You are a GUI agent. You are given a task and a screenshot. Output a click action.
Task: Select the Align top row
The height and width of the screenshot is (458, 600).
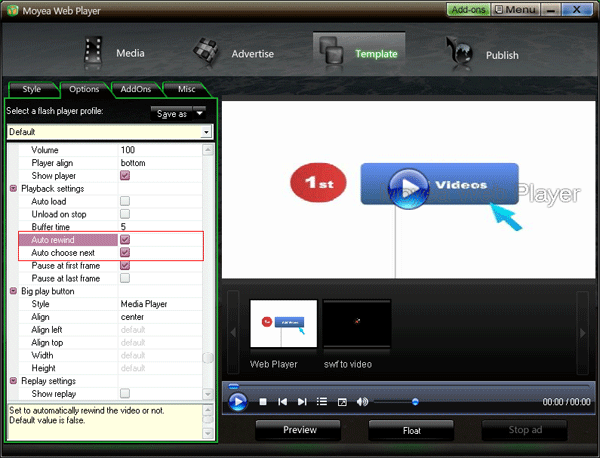[110, 342]
